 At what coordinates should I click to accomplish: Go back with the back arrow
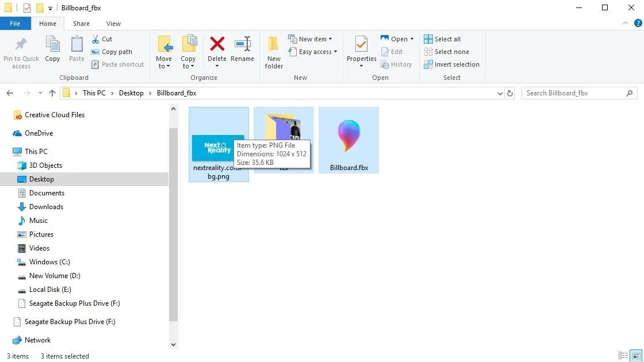coord(10,93)
